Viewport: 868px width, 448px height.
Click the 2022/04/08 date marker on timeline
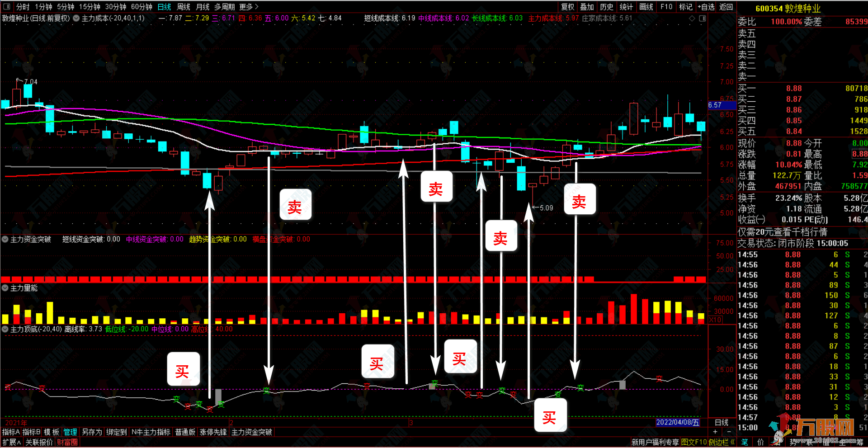677,422
